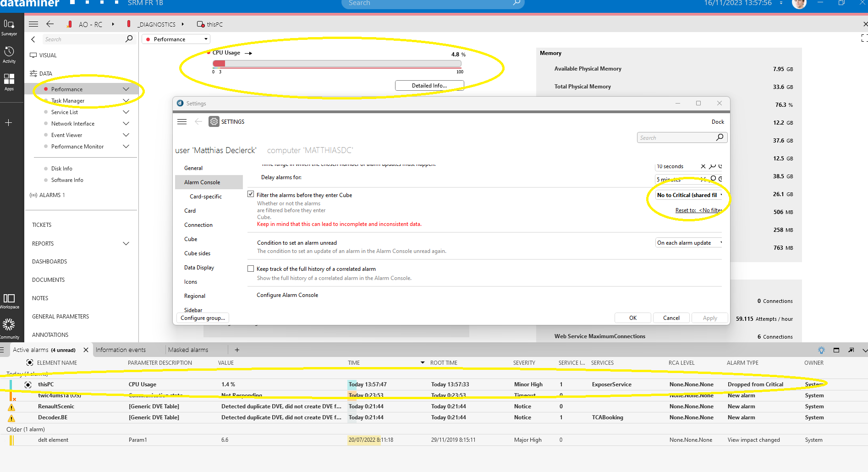This screenshot has height=472, width=868.
Task: Expand the Task Manager data page chevron
Action: (x=126, y=100)
